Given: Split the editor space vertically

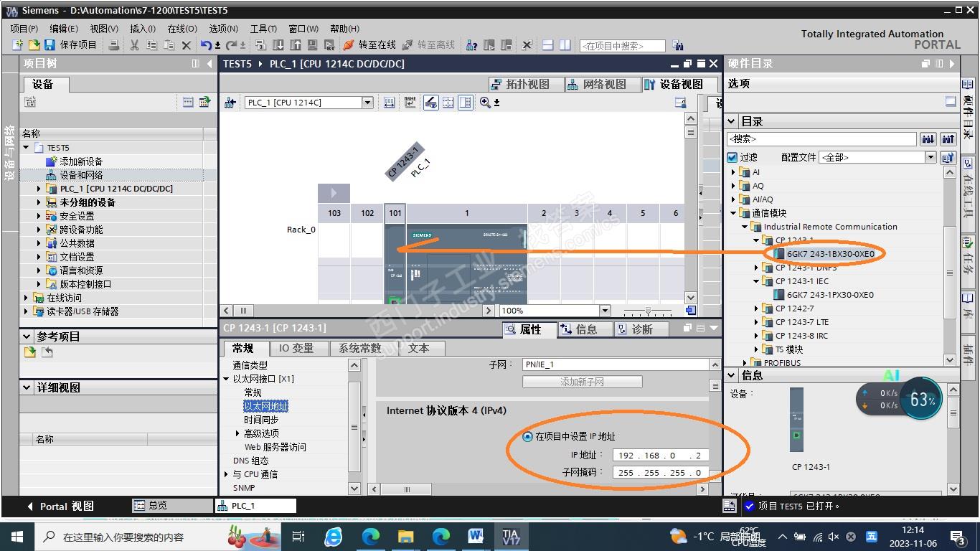Looking at the screenshot, I should point(565,45).
